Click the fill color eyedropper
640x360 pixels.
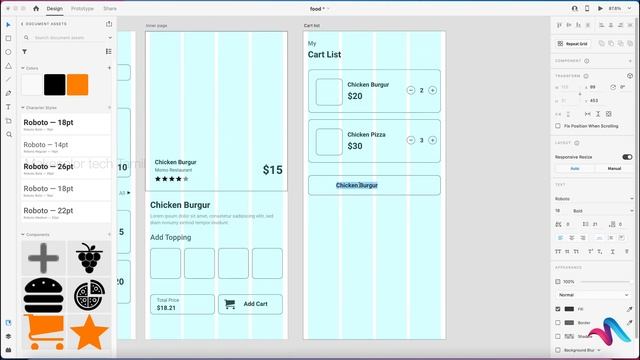[629, 309]
